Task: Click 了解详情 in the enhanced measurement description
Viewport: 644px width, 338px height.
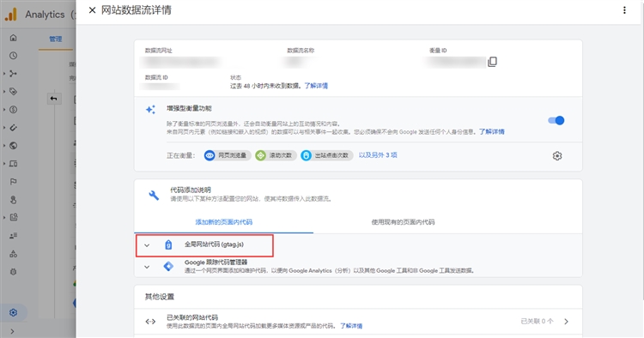Action: 492,131
